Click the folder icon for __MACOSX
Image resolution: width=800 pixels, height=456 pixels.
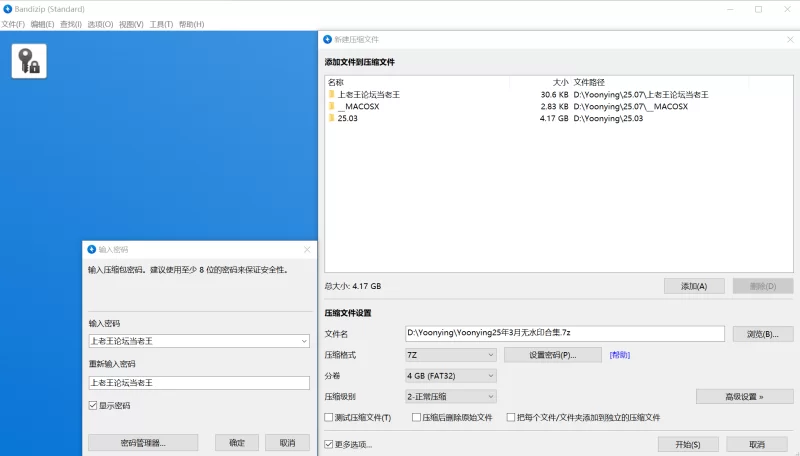point(332,106)
